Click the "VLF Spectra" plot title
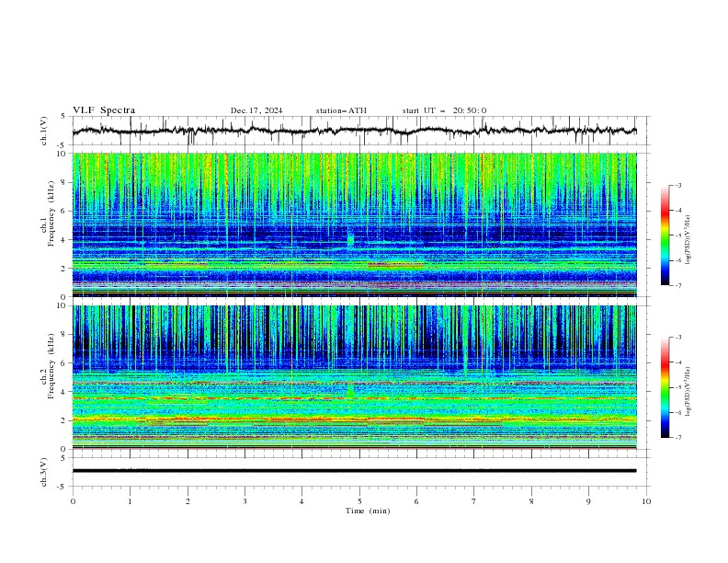Viewport: 728px width, 563px height. [104, 110]
